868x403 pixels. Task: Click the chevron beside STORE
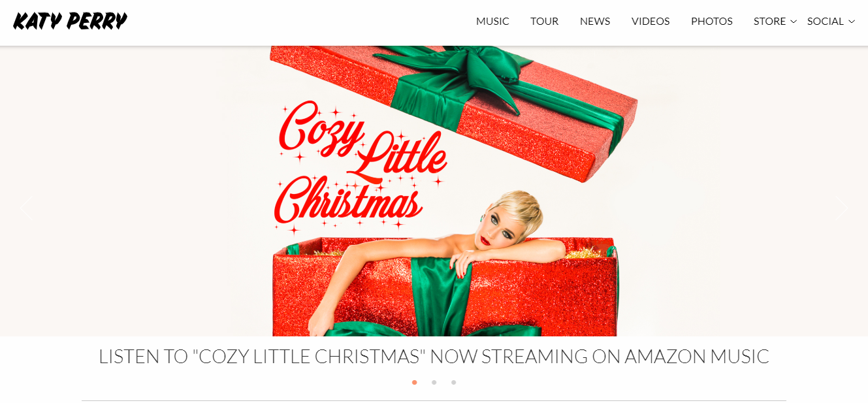coord(794,22)
